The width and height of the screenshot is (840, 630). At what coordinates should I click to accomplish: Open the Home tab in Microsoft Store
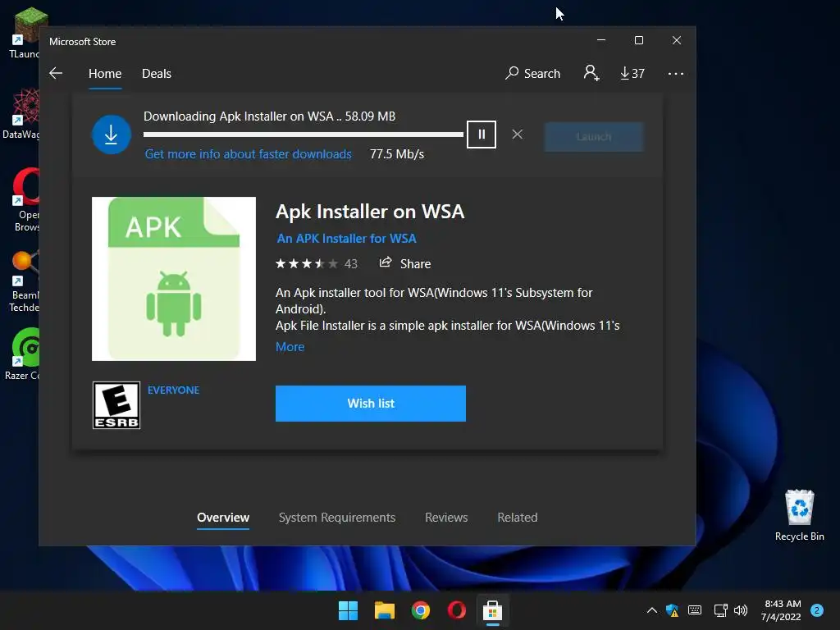pyautogui.click(x=105, y=73)
